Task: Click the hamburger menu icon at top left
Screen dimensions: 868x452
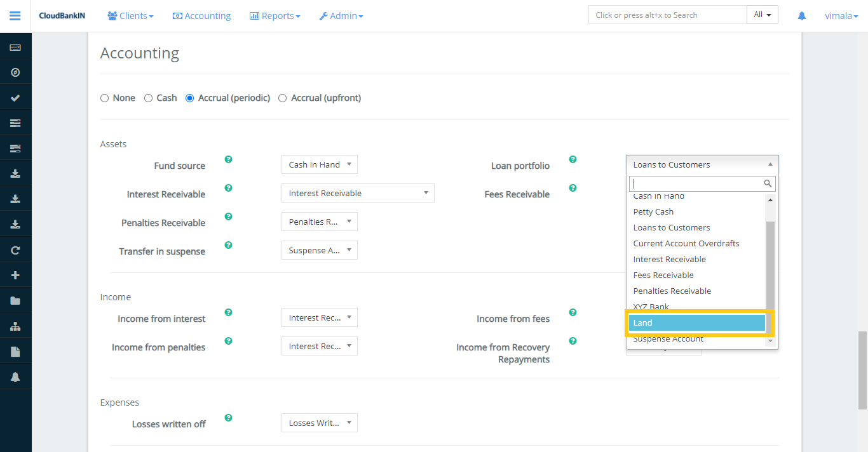Action: coord(15,15)
